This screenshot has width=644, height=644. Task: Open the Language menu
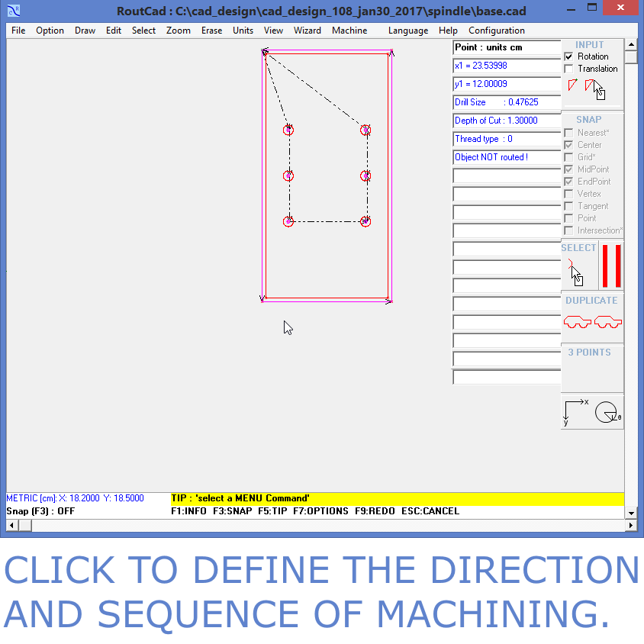coord(407,31)
